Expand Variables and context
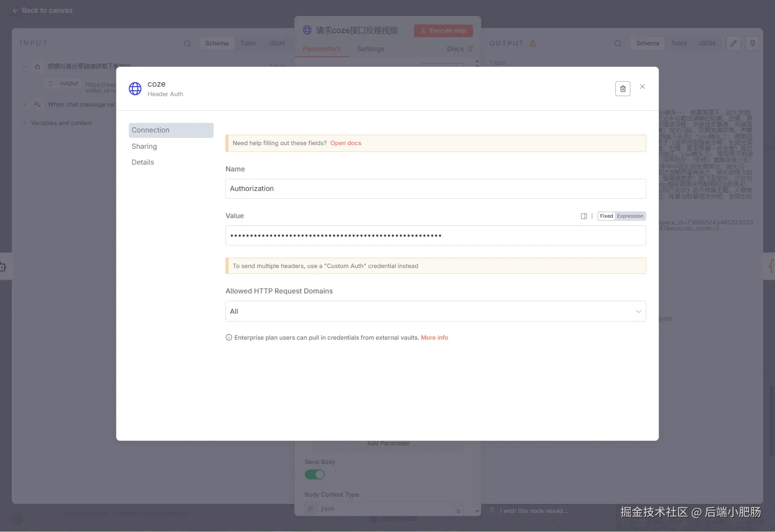 [24, 123]
